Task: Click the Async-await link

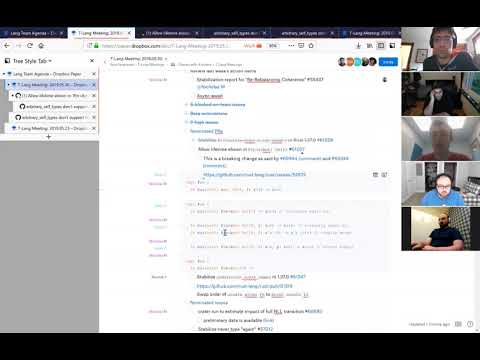Action: (210, 96)
